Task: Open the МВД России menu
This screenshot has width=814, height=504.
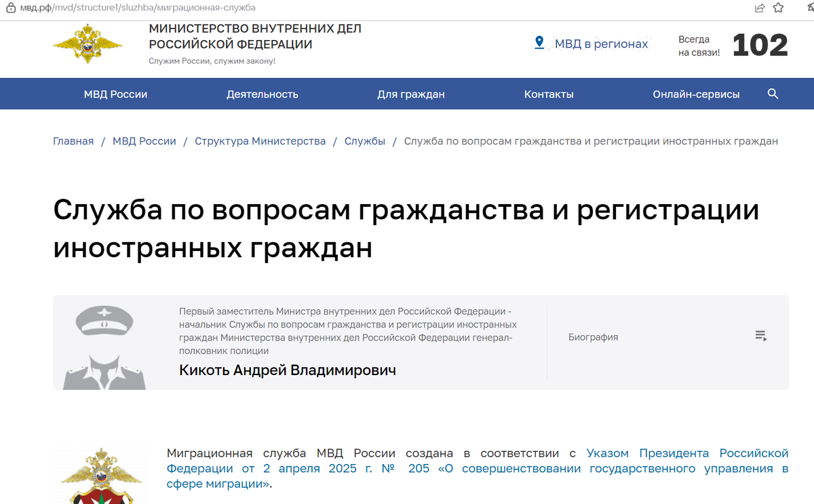Action: point(115,94)
